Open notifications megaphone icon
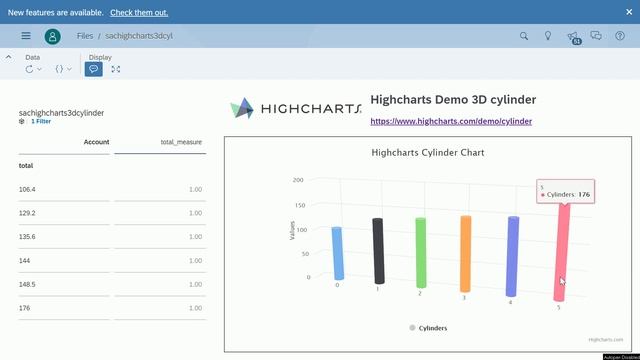Image resolution: width=640 pixels, height=360 pixels. pos(573,37)
